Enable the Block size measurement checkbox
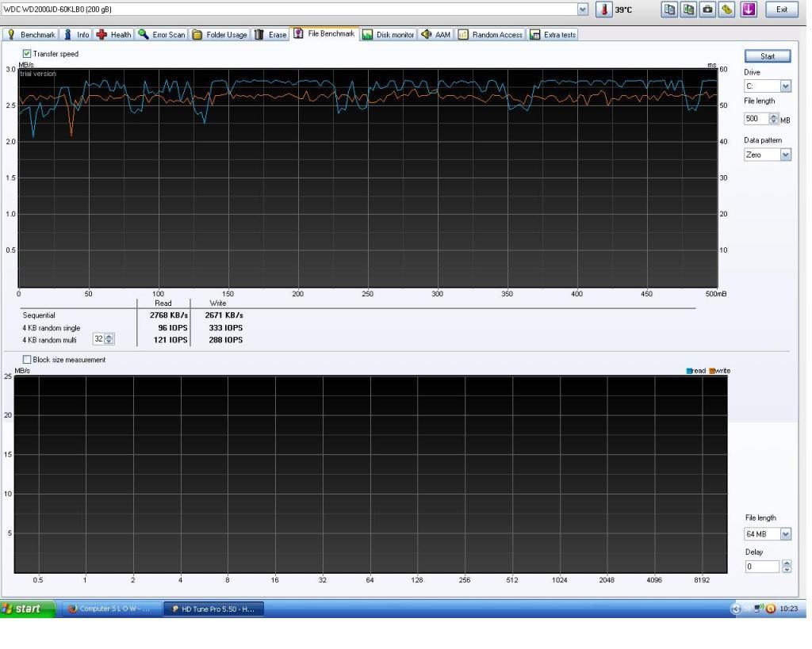812x649 pixels. click(x=28, y=360)
